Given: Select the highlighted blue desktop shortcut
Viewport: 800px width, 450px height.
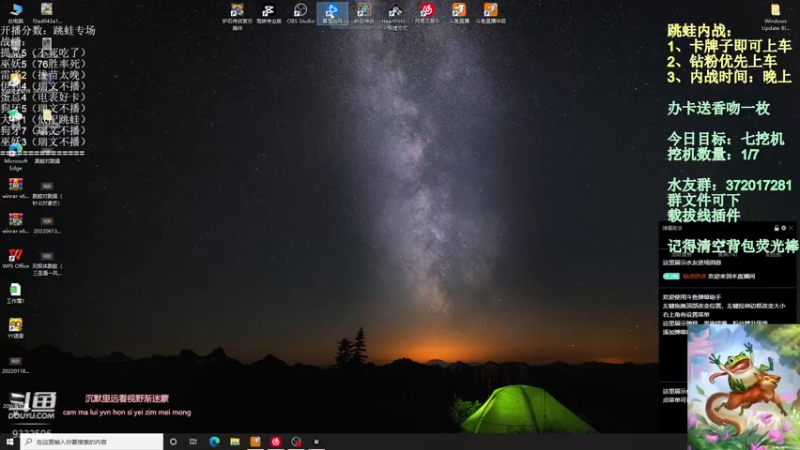Looking at the screenshot, I should [x=332, y=14].
